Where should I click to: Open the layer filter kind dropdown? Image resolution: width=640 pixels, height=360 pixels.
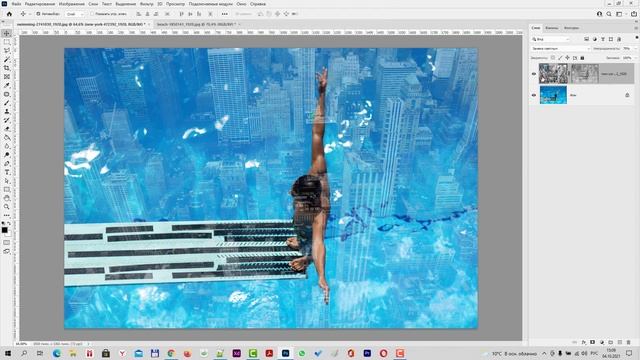551,39
